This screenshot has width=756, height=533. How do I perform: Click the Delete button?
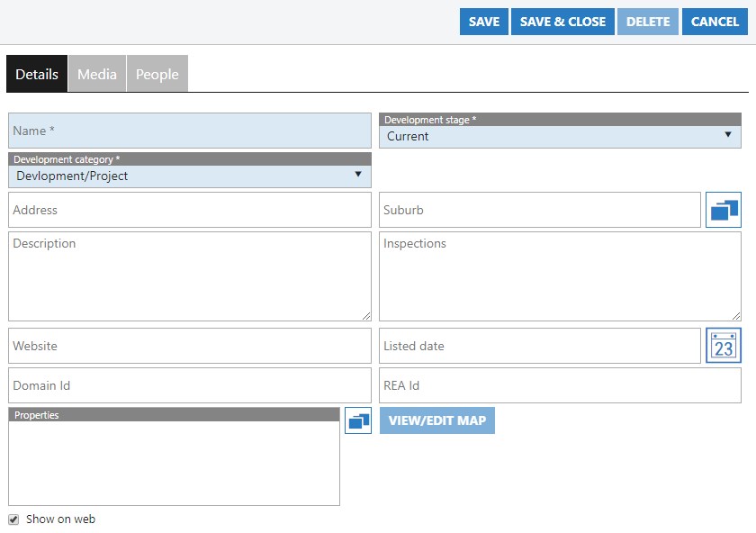648,22
